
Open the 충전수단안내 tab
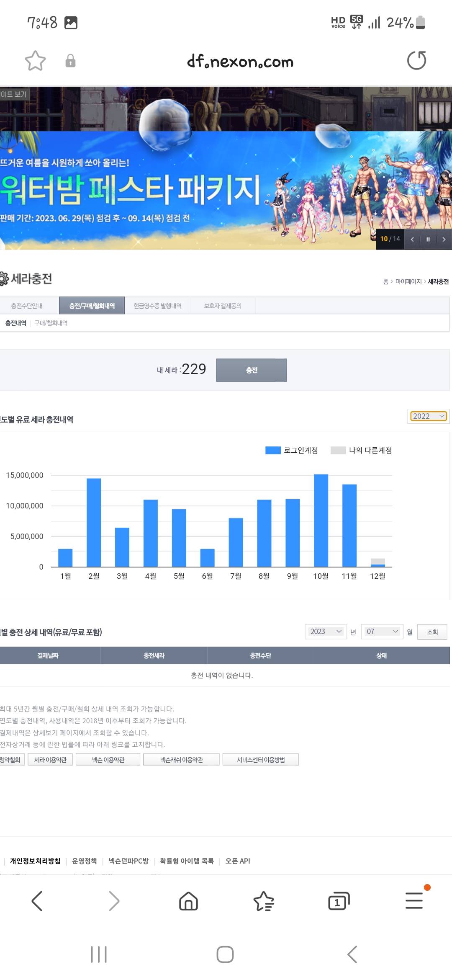[27, 306]
